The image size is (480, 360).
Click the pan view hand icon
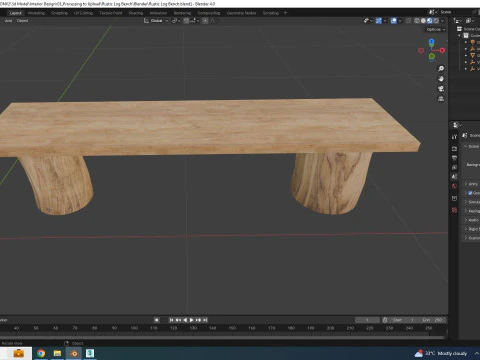click(441, 79)
